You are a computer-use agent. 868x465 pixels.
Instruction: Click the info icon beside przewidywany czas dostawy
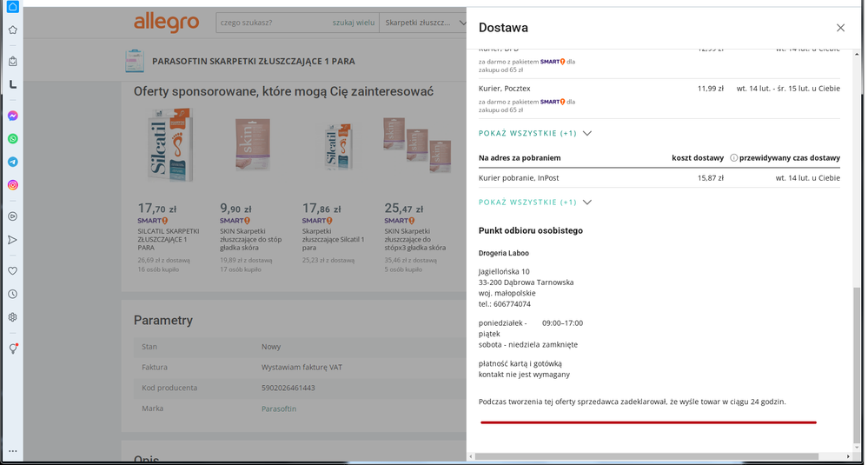pos(734,158)
